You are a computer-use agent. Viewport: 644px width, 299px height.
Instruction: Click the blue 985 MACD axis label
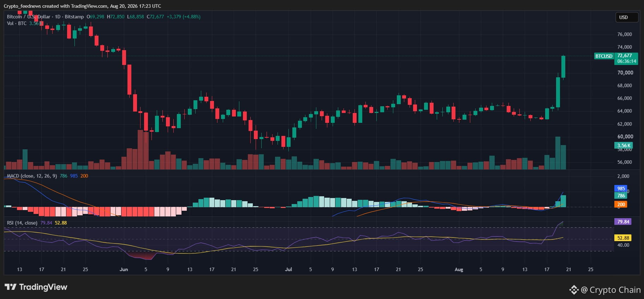tap(621, 189)
